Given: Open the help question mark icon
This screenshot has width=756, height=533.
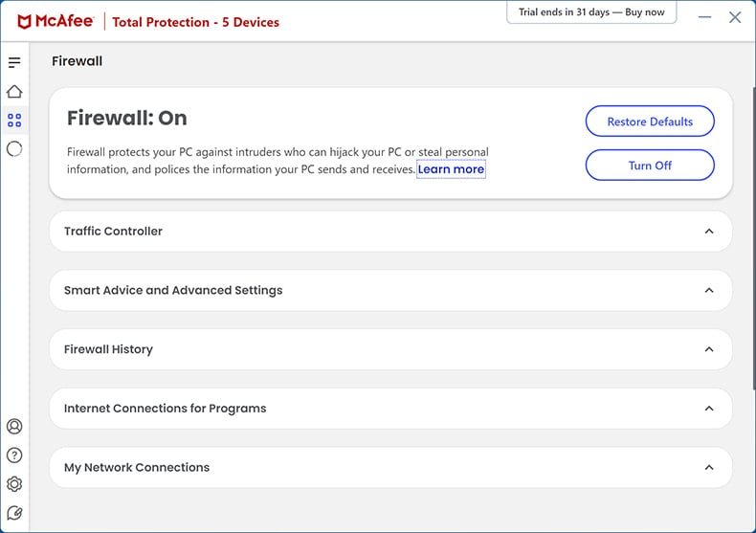Looking at the screenshot, I should [14, 455].
